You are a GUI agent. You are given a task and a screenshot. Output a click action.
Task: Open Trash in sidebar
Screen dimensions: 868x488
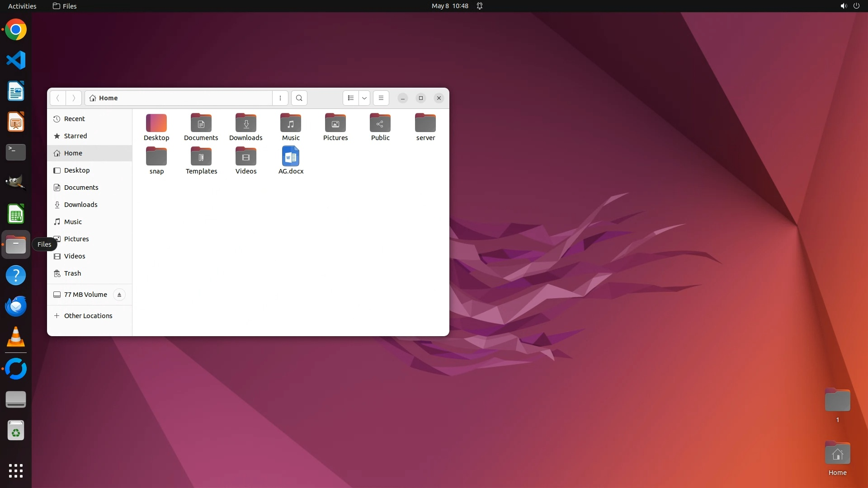tap(72, 273)
